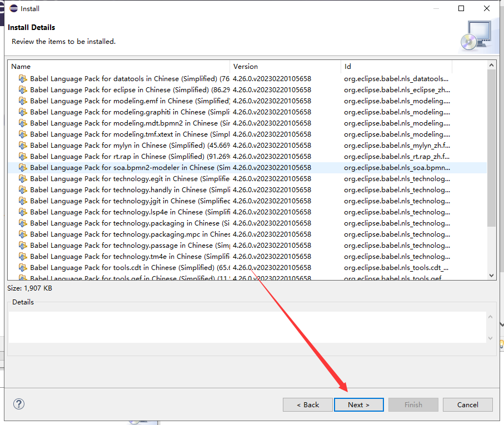
Task: Click the org.eclipse.babel.nls_mylyn_zh.f... Id cell
Action: 397,146
